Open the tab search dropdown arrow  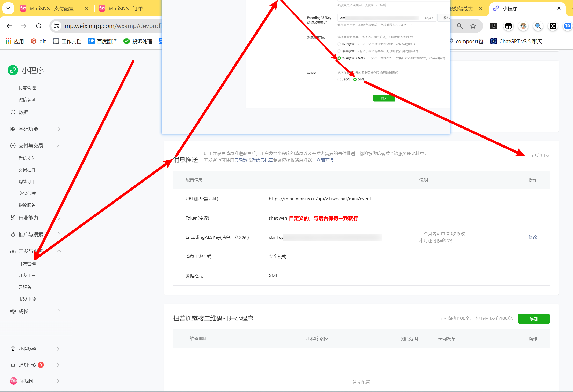pyautogui.click(x=8, y=8)
